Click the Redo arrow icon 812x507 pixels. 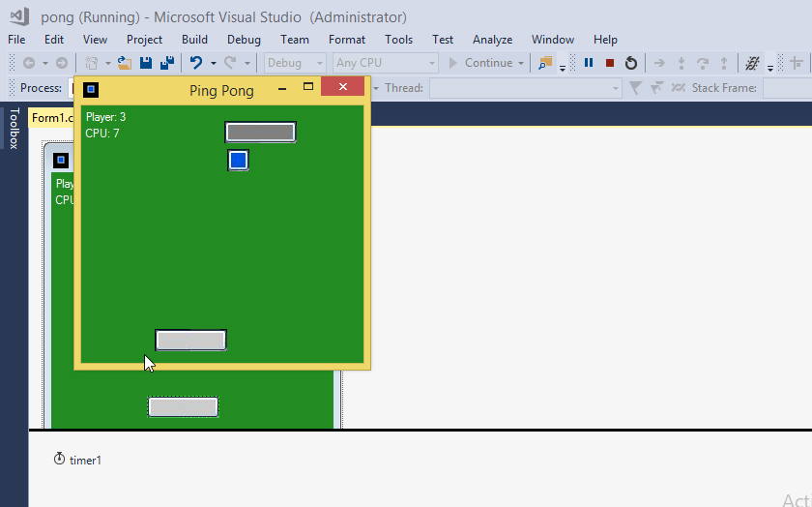[x=230, y=63]
